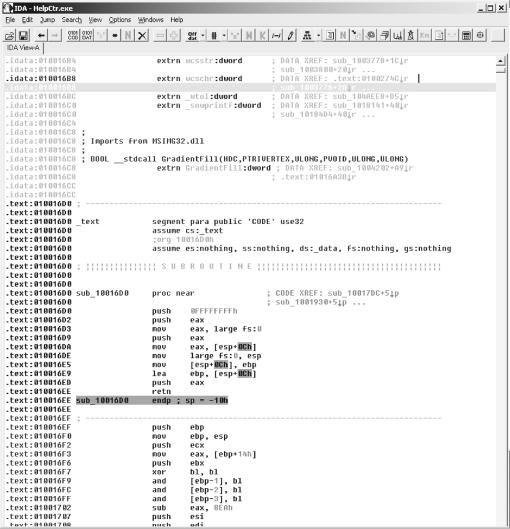510x529 pixels.
Task: Click the assume cs:_text line
Action: pyautogui.click(x=187, y=231)
